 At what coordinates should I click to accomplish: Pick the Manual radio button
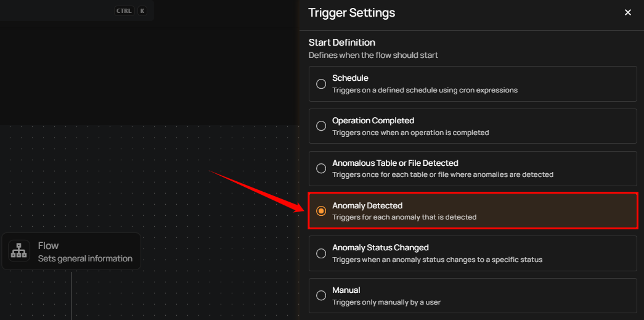[321, 295]
